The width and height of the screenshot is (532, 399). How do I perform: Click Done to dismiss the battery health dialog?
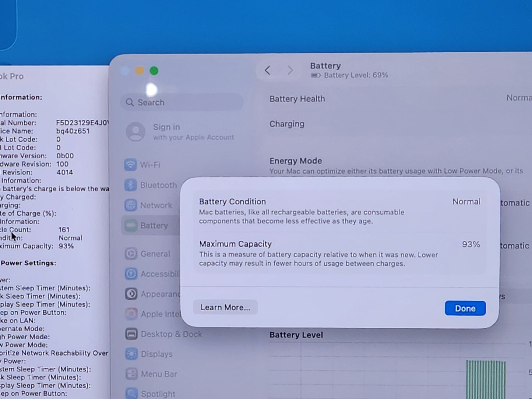pos(465,308)
